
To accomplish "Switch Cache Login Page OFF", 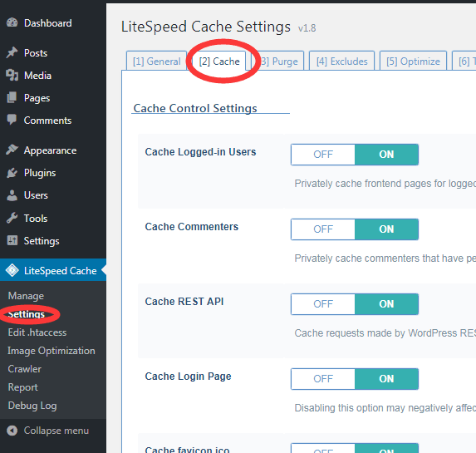I will (x=323, y=379).
